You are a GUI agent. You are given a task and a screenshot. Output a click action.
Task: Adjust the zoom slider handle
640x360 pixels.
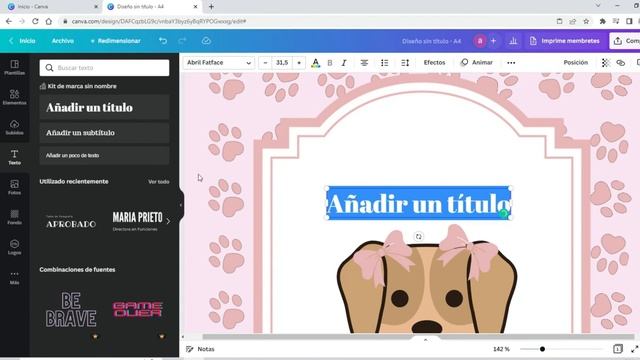tap(542, 349)
